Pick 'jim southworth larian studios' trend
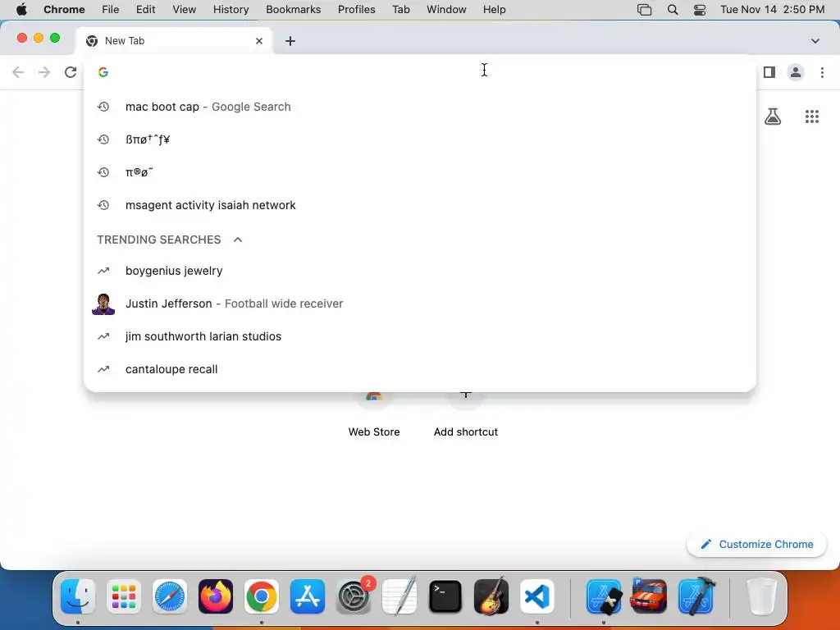 [x=420, y=336]
